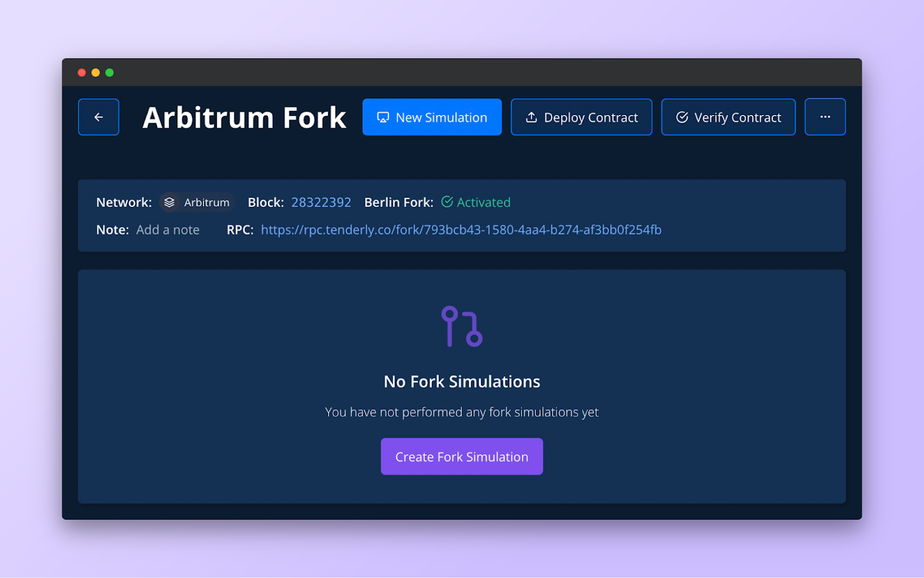This screenshot has width=924, height=578.
Task: Click the Create Fork Simulation button
Action: (462, 457)
